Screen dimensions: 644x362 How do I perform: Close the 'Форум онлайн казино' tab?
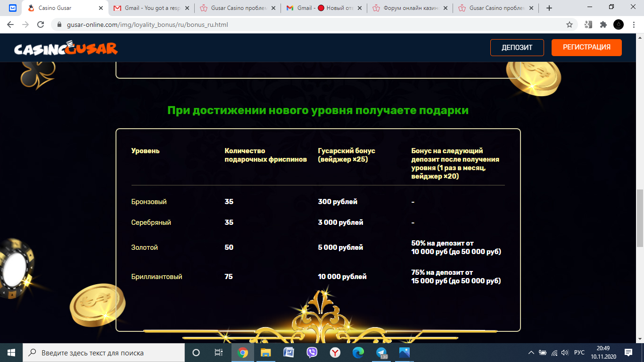[x=445, y=8]
